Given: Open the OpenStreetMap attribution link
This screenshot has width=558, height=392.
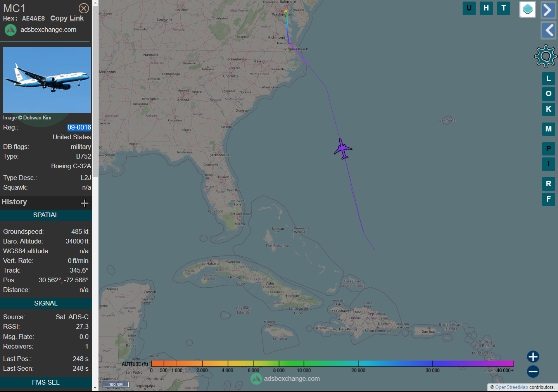Looking at the screenshot, I should pyautogui.click(x=511, y=387).
